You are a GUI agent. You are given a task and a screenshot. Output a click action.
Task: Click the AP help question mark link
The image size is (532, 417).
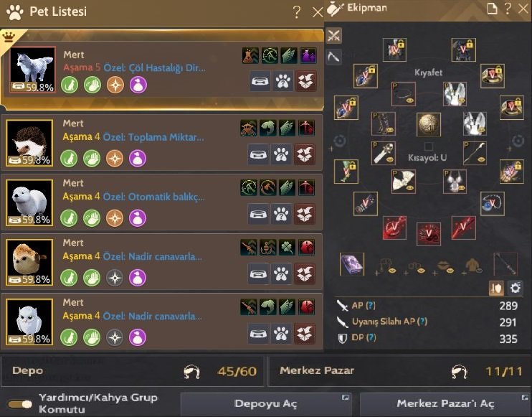tap(371, 306)
